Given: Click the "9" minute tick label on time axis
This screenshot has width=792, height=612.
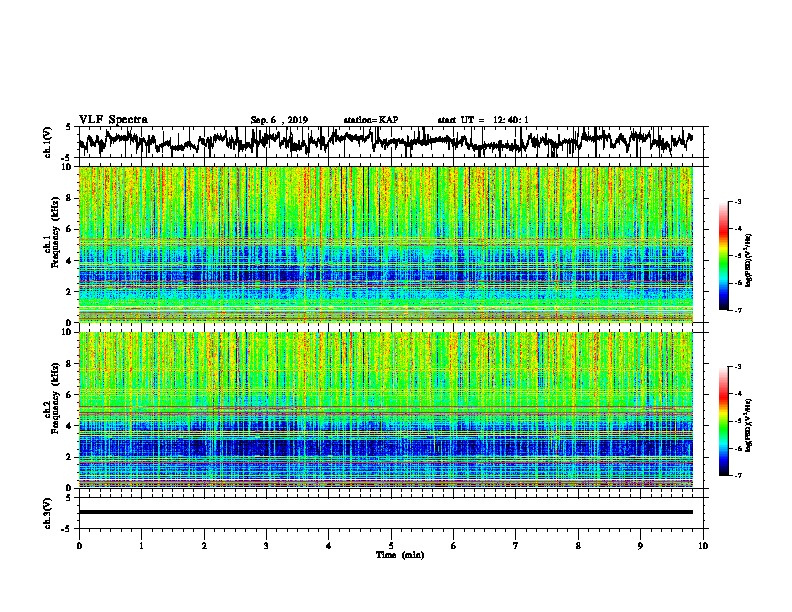Looking at the screenshot, I should (640, 545).
